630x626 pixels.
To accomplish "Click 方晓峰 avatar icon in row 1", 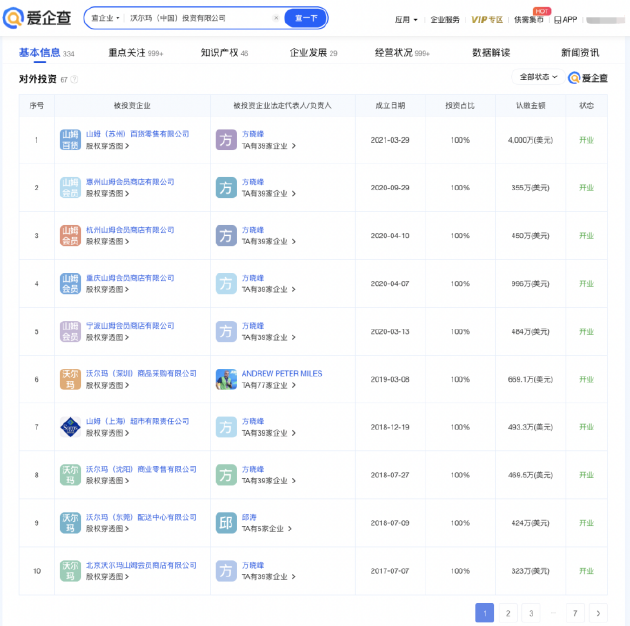I will tap(226, 140).
